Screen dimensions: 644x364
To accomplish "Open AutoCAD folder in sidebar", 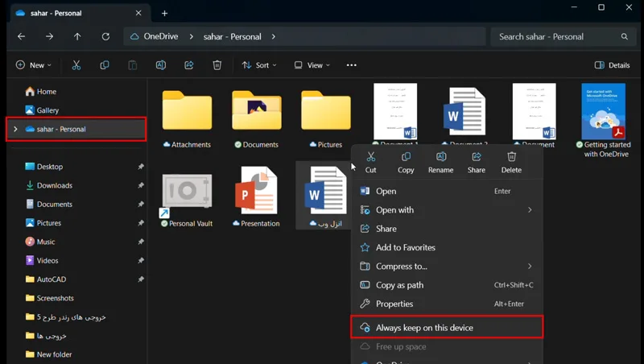I will pyautogui.click(x=46, y=279).
